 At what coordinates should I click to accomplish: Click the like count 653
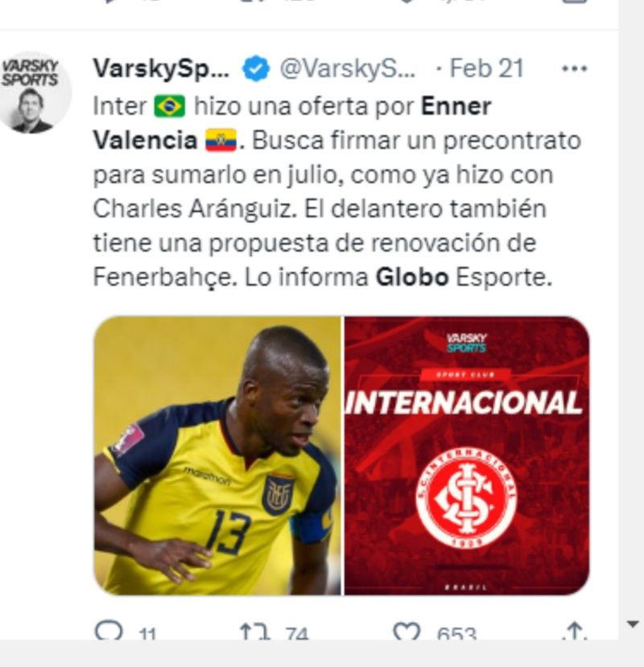click(456, 634)
